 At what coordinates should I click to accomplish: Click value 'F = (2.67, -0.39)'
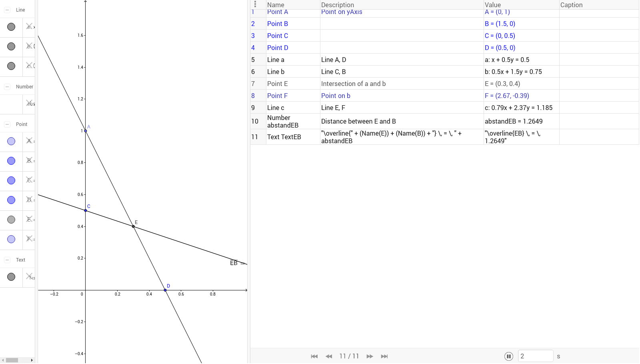click(x=507, y=96)
